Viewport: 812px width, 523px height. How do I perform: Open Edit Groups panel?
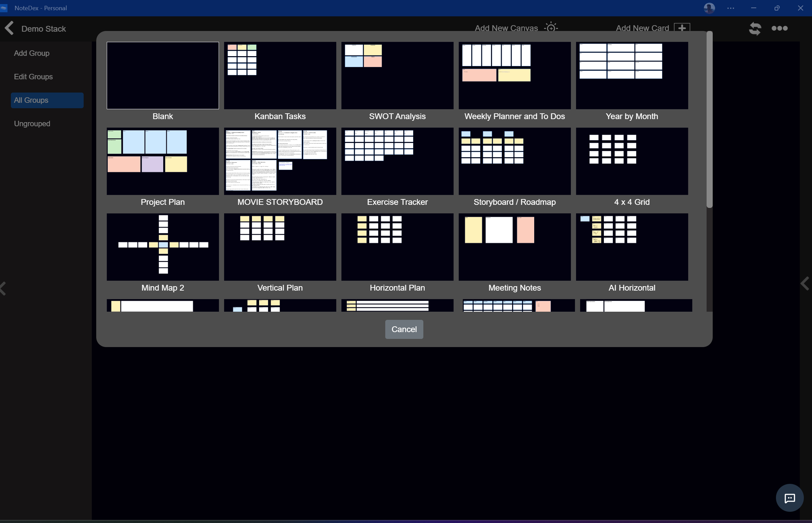[x=33, y=77]
